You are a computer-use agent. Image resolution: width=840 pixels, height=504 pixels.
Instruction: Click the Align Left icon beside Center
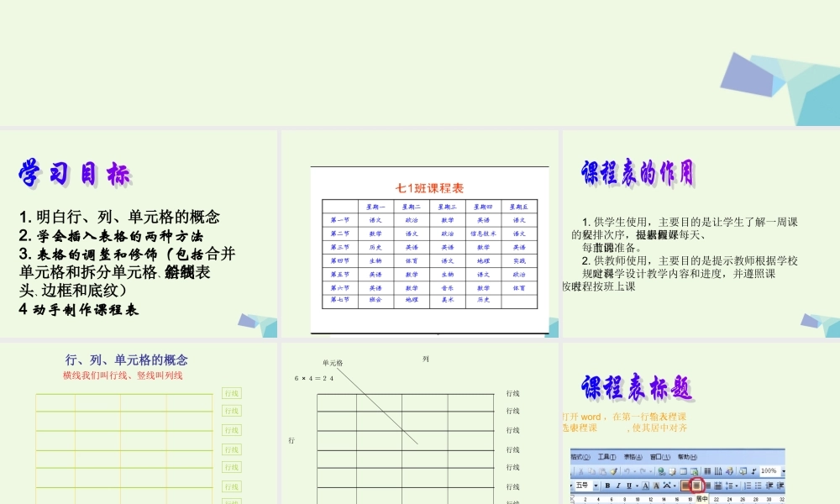point(685,486)
